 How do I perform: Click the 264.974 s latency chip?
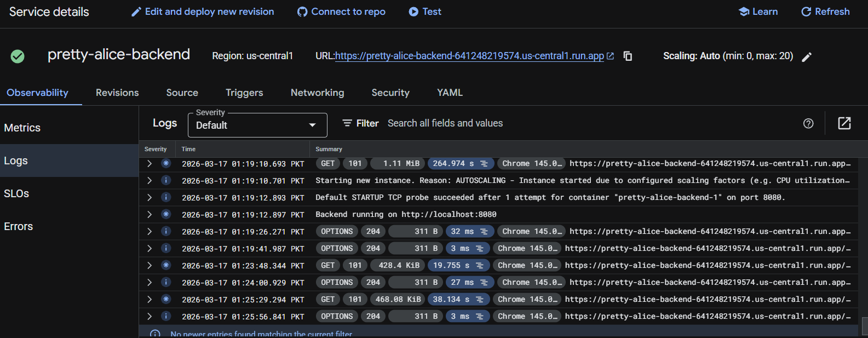pos(461,163)
